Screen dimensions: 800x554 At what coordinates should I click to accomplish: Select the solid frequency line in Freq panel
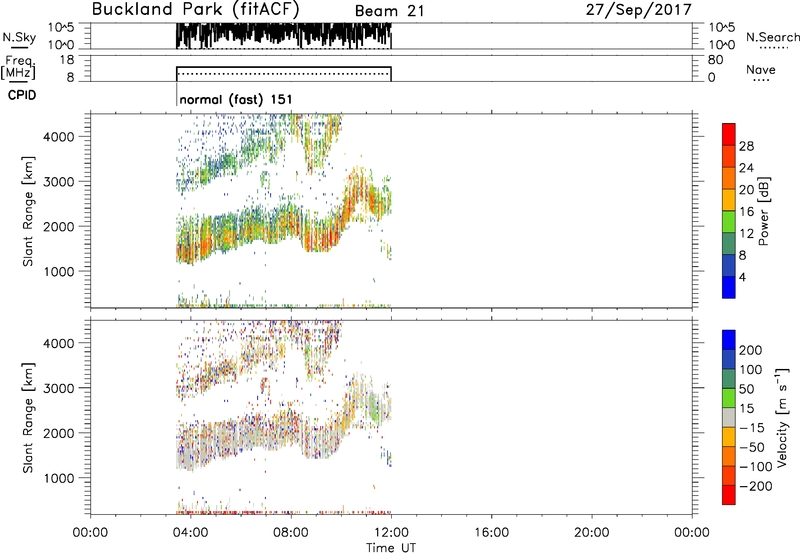[x=284, y=67]
